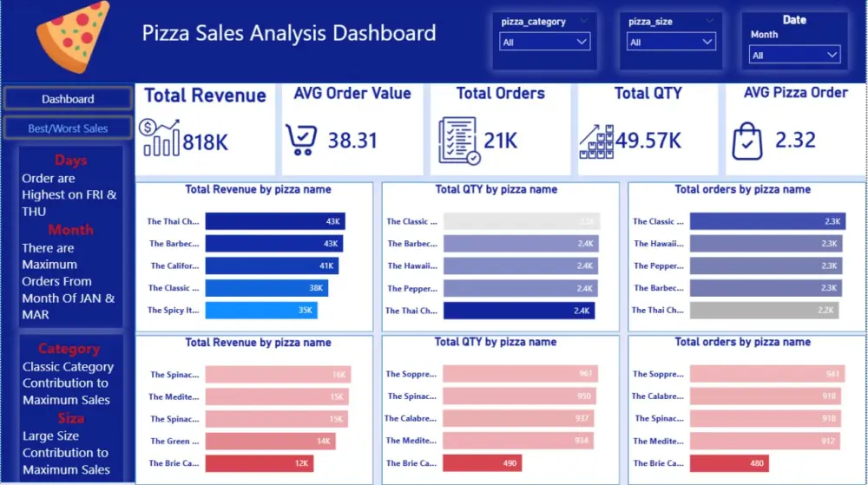Click the orders checklist icon
Image resolution: width=868 pixels, height=485 pixels.
point(459,141)
